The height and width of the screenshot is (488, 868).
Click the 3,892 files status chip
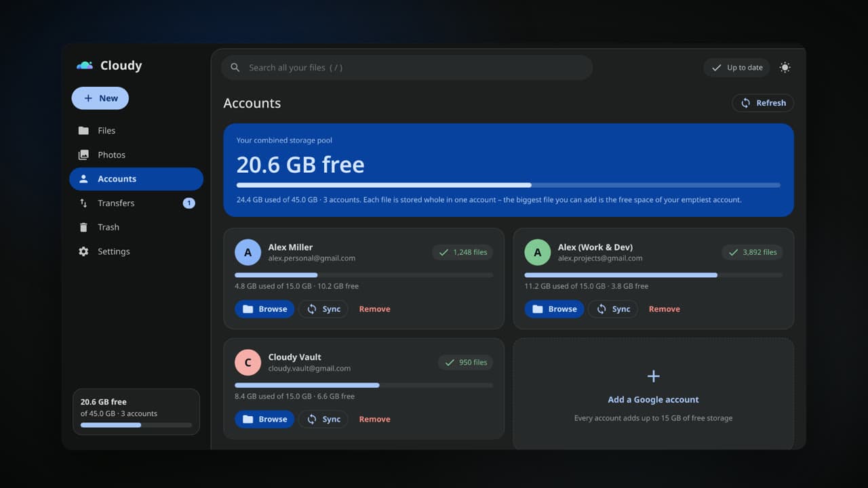(752, 252)
